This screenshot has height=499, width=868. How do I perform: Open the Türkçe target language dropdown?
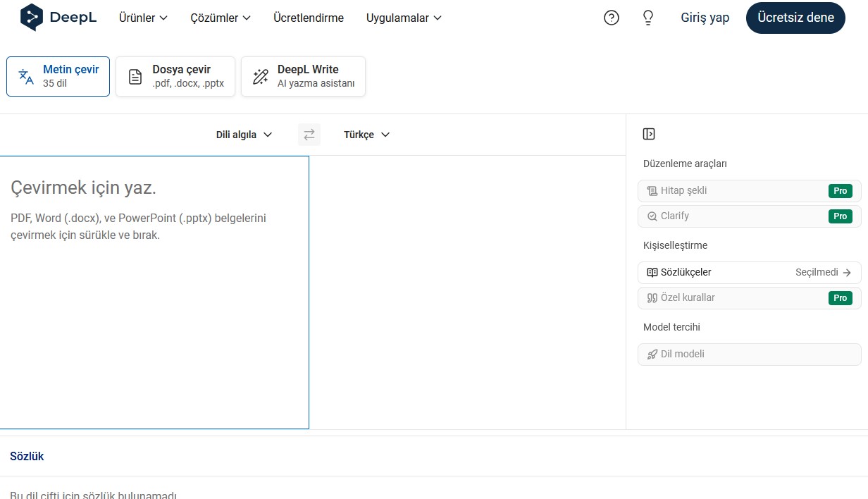366,135
